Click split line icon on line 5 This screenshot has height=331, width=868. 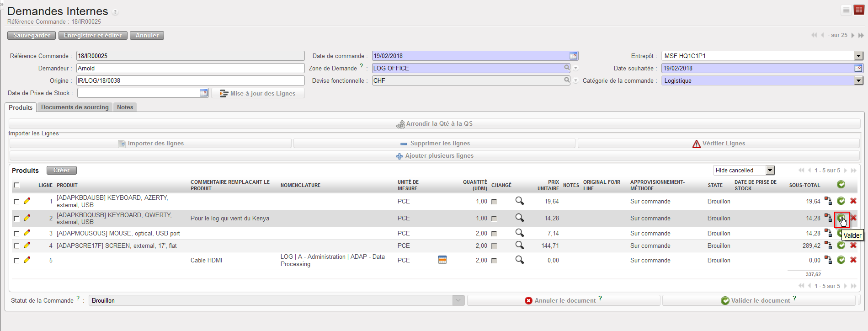[x=828, y=260]
